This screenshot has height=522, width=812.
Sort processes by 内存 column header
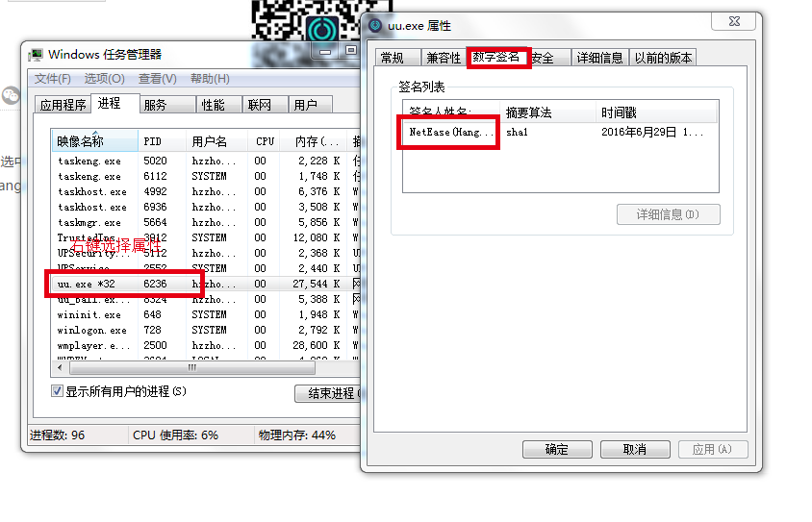pos(315,141)
